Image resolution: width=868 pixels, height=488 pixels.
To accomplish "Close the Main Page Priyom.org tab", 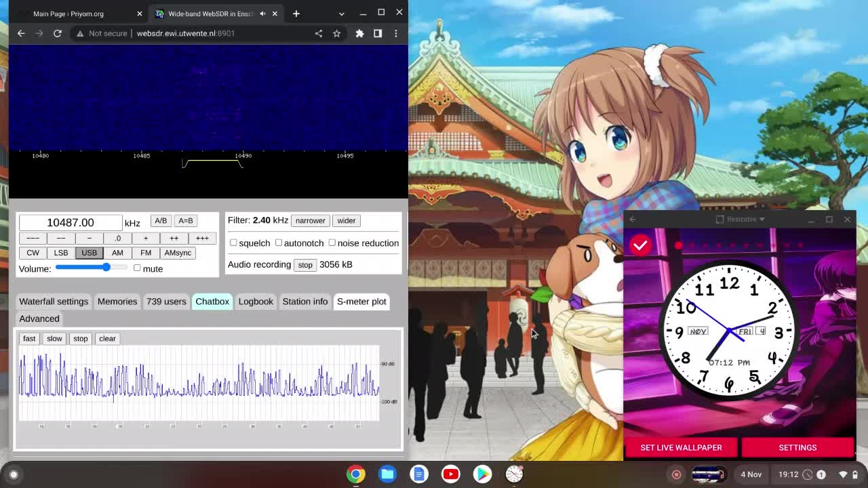I will [x=140, y=14].
